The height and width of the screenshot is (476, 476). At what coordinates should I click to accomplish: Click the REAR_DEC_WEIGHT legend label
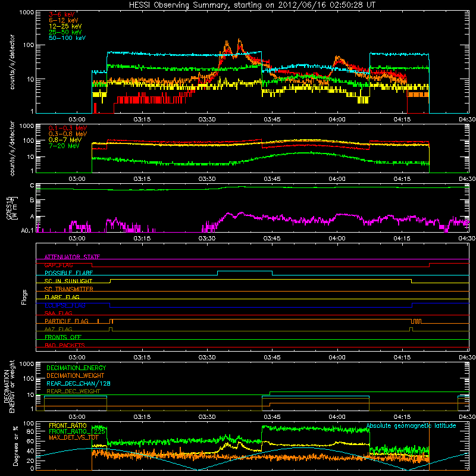73,392
